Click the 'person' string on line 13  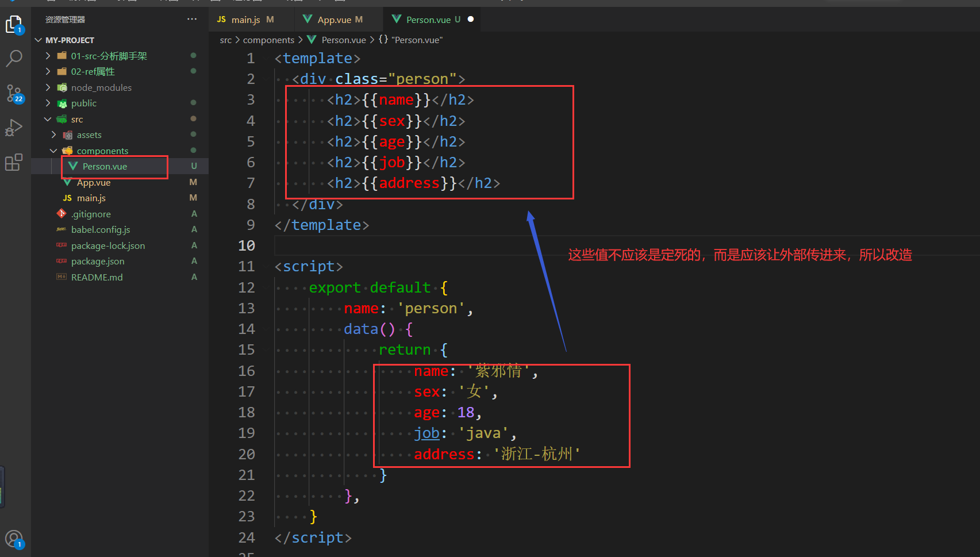431,308
